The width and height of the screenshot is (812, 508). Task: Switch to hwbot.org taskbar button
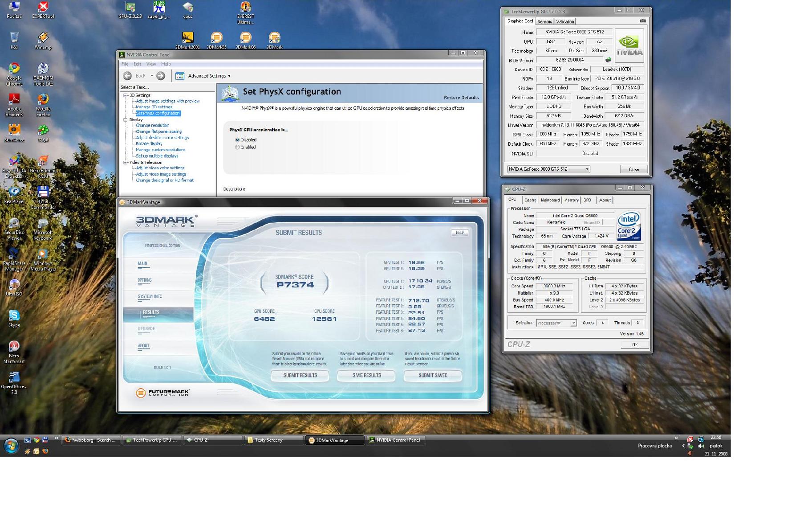[90, 440]
